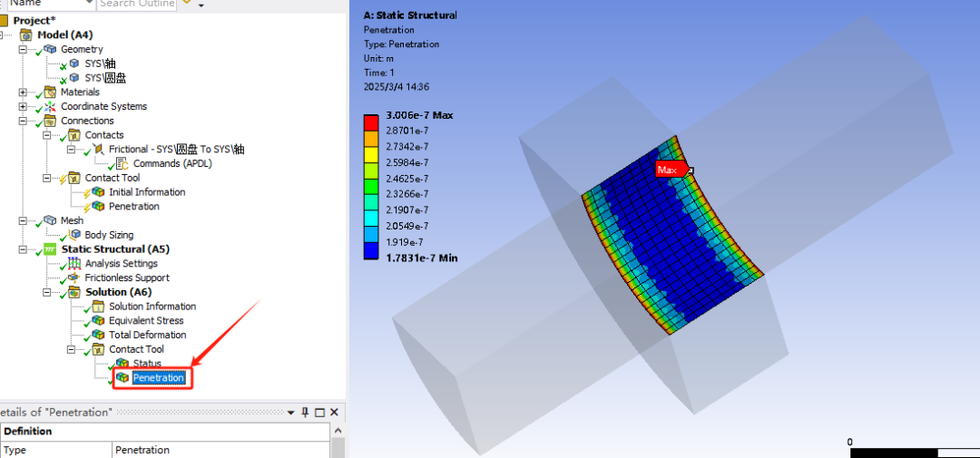Click the Unit: m annotation
This screenshot has height=458, width=980.
[377, 59]
